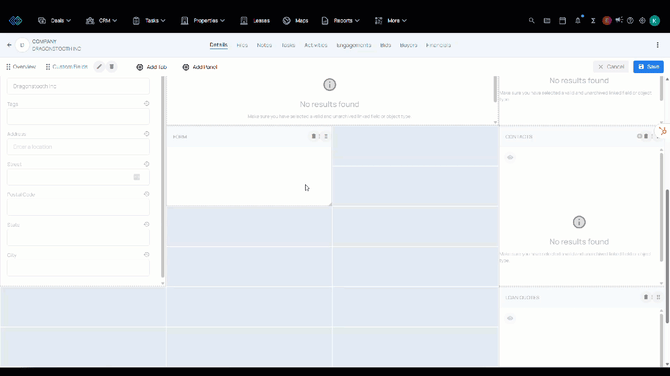Toggle Loan Quotes panel visibility eye
Screen dimensions: 670x376
pos(510,318)
